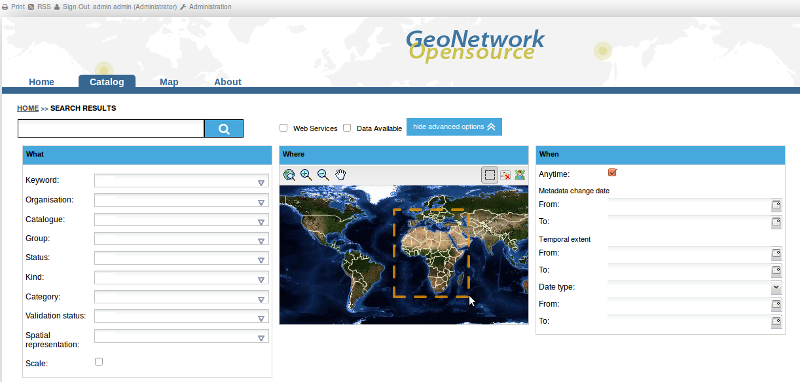Click the RSS link text
Viewport: 800px width, 382px height.
tap(44, 7)
